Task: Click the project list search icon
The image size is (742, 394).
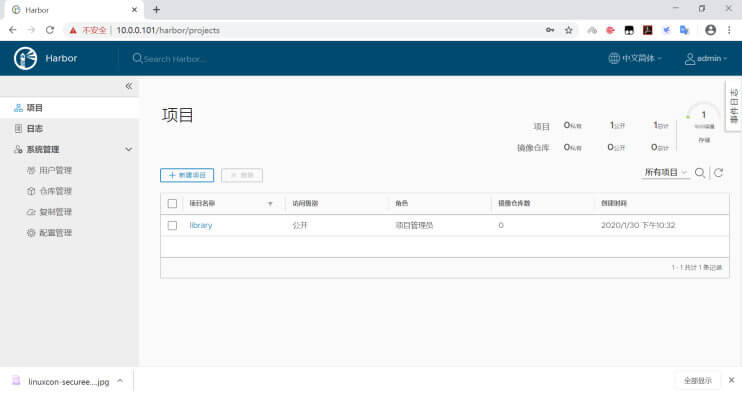Action: point(700,173)
